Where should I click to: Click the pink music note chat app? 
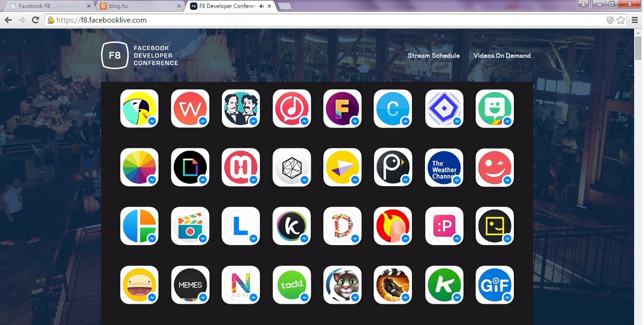click(291, 109)
